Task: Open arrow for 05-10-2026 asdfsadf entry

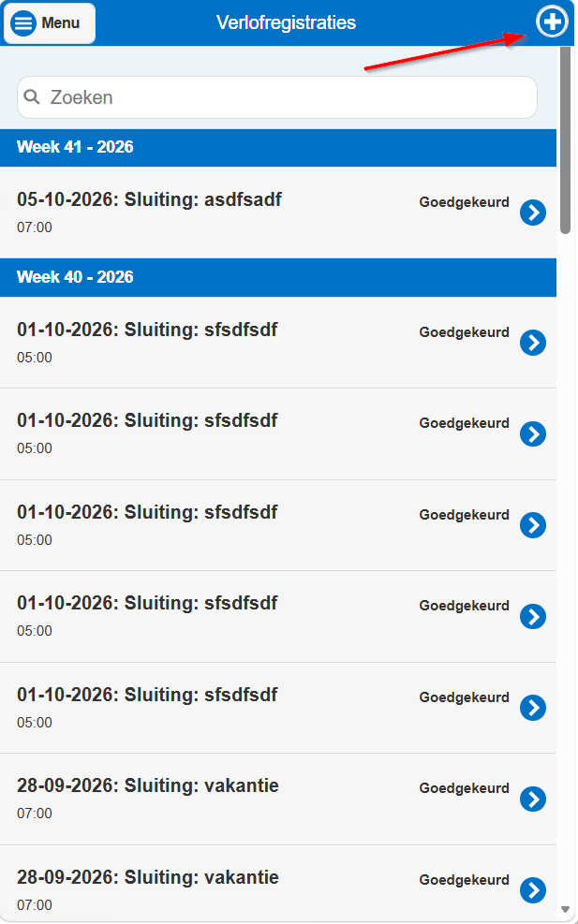Action: (533, 213)
